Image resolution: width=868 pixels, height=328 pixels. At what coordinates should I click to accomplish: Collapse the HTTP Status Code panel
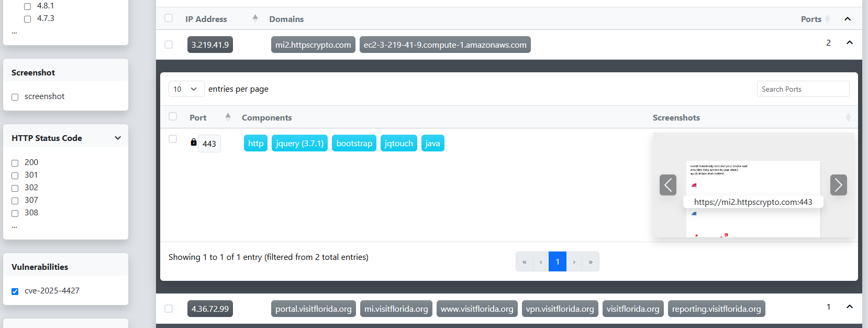(118, 138)
